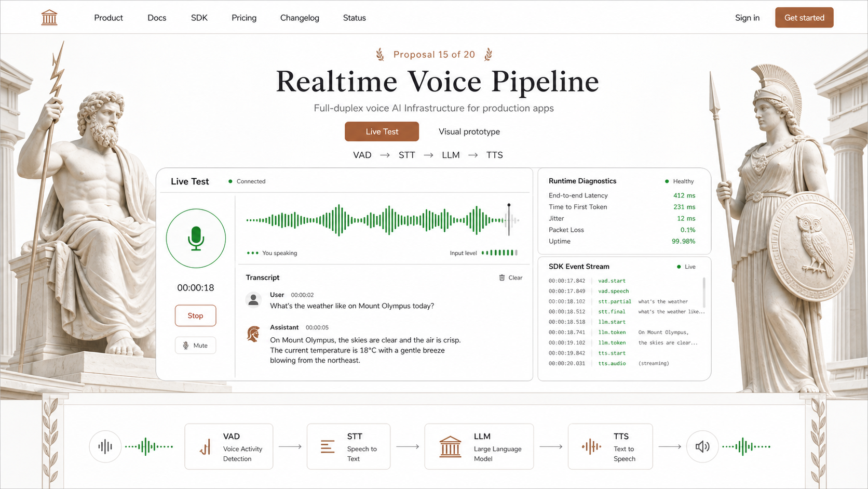Click the User timestamp 00:00:02

coord(302,295)
